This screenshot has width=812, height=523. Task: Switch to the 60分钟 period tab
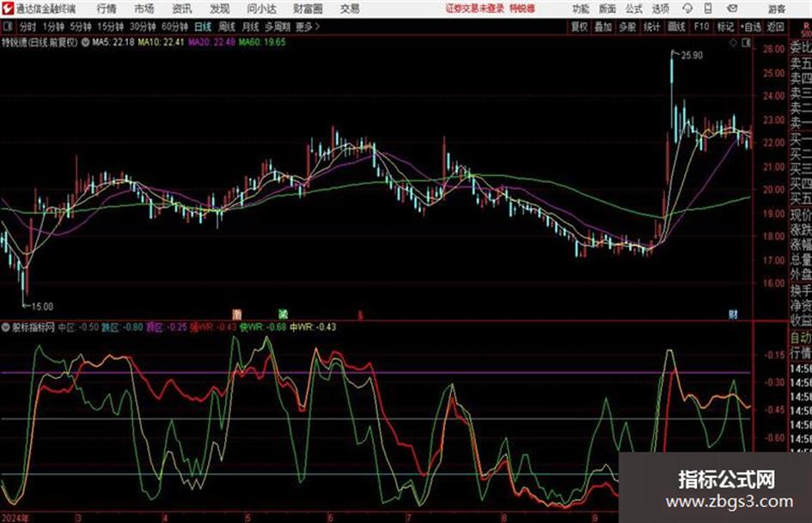pos(175,27)
